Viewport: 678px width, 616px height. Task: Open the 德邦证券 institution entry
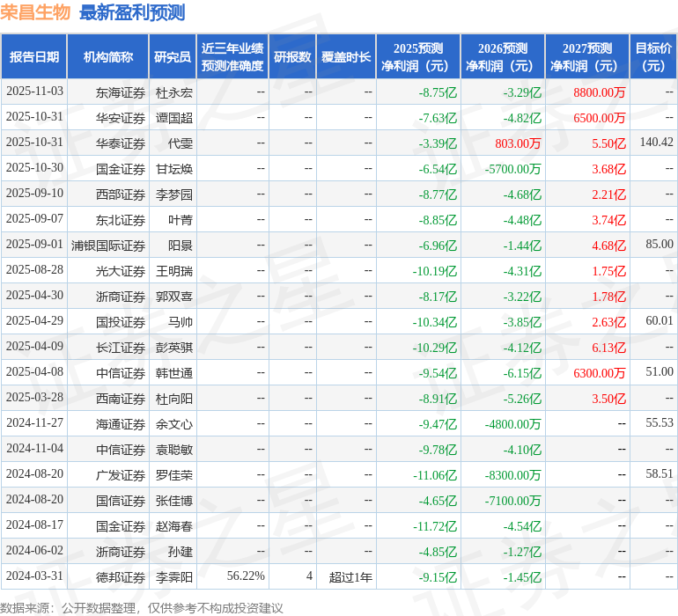pyautogui.click(x=121, y=576)
